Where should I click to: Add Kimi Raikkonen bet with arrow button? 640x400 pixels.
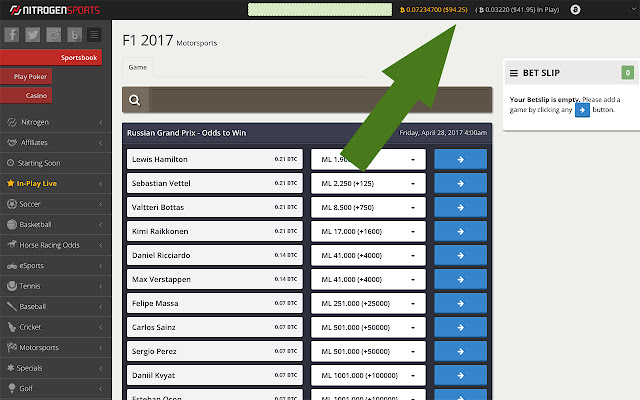pyautogui.click(x=460, y=231)
